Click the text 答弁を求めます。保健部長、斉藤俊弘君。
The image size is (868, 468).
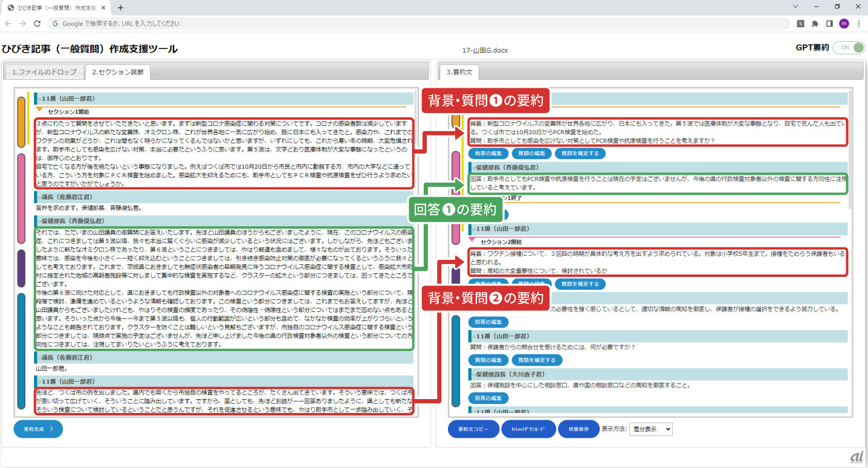click(88, 208)
